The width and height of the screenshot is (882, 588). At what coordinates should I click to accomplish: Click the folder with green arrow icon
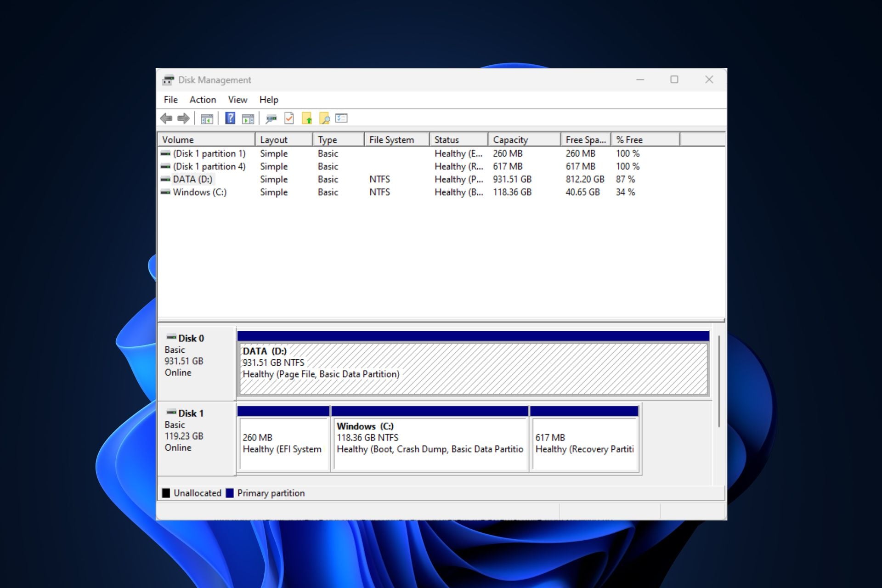pyautogui.click(x=307, y=119)
